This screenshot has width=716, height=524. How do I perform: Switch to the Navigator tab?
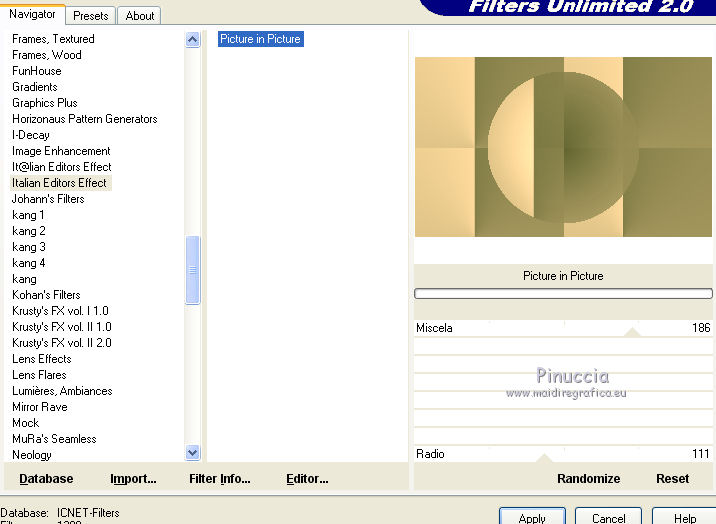(32, 14)
